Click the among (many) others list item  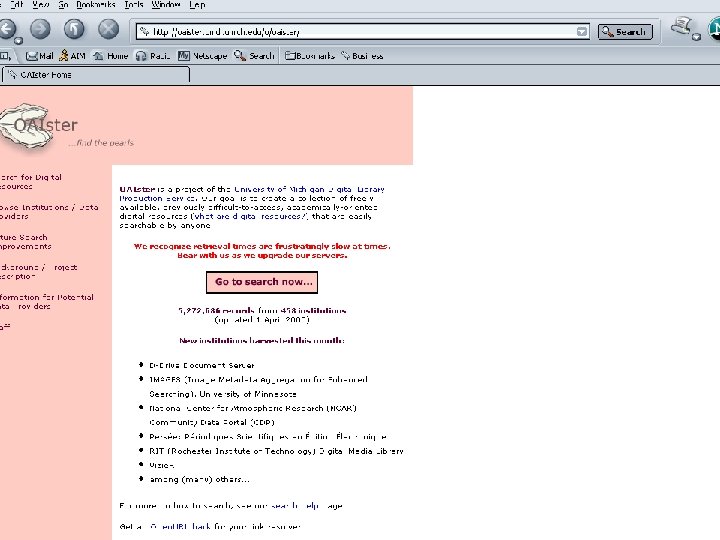[199, 479]
